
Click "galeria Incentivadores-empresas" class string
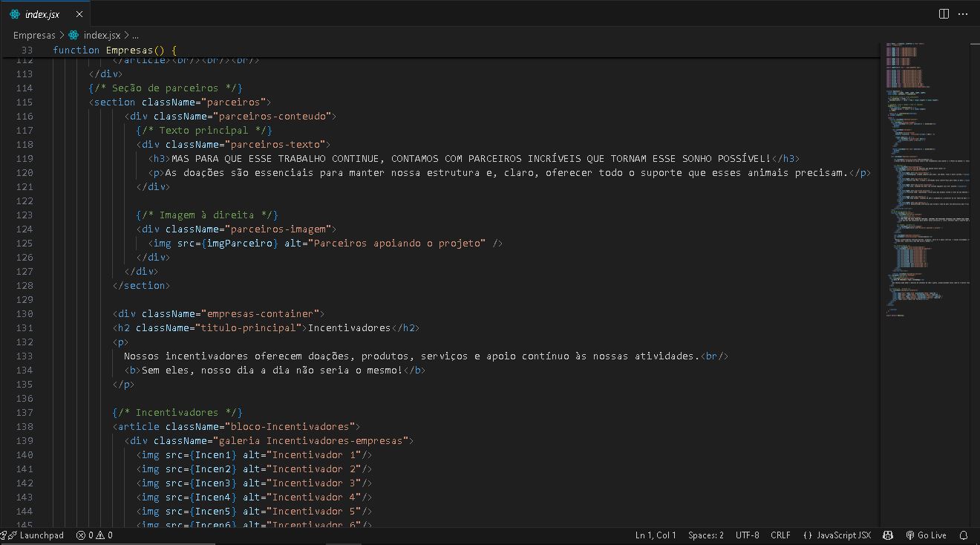tap(310, 440)
